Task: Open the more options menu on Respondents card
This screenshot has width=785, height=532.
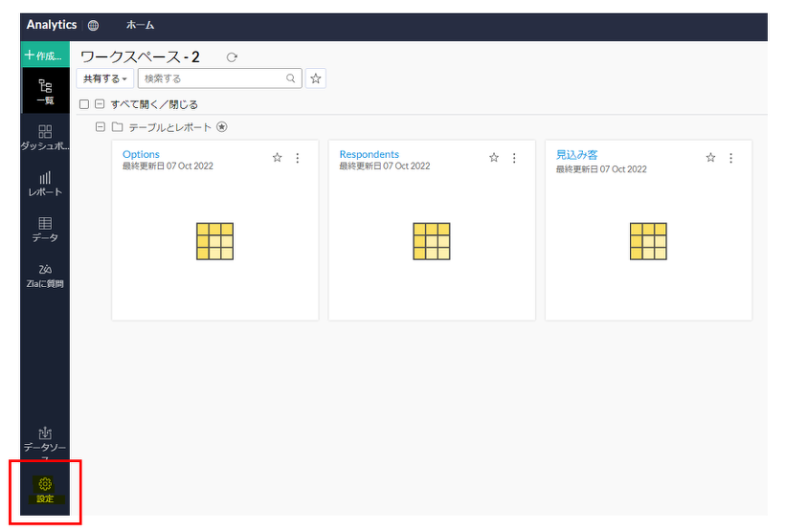Action: click(x=514, y=158)
